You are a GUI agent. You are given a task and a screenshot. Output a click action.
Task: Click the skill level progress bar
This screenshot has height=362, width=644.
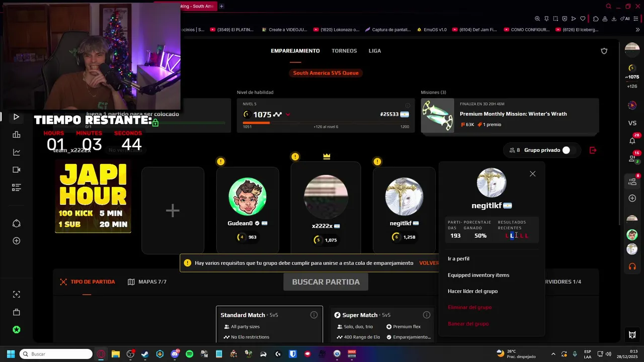326,123
